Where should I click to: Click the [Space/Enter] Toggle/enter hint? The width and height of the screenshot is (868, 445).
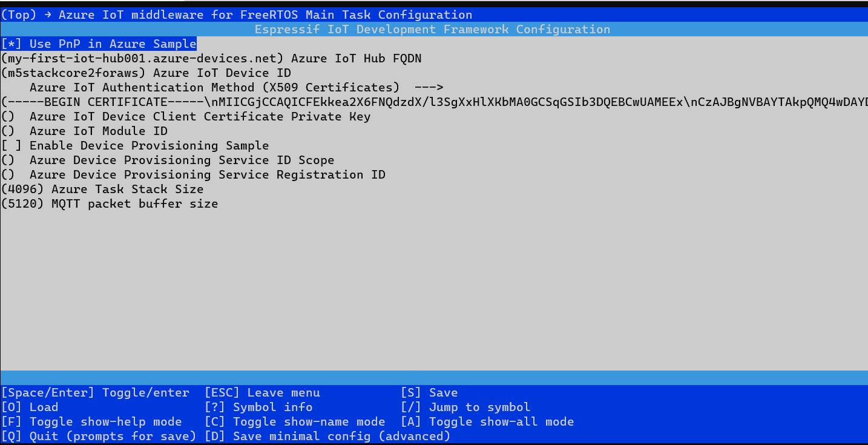[x=95, y=392]
